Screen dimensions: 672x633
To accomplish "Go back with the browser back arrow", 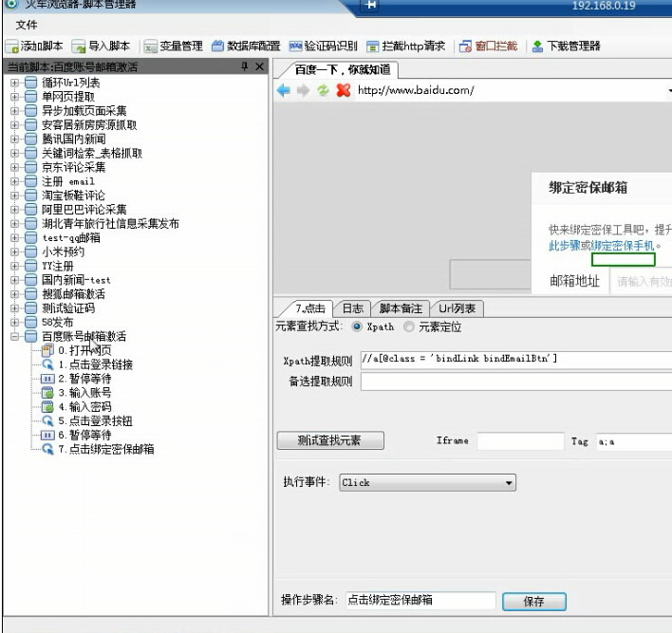I will pos(284,90).
